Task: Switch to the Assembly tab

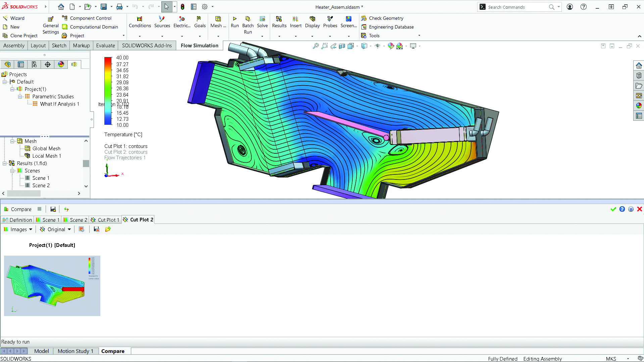Action: point(14,46)
